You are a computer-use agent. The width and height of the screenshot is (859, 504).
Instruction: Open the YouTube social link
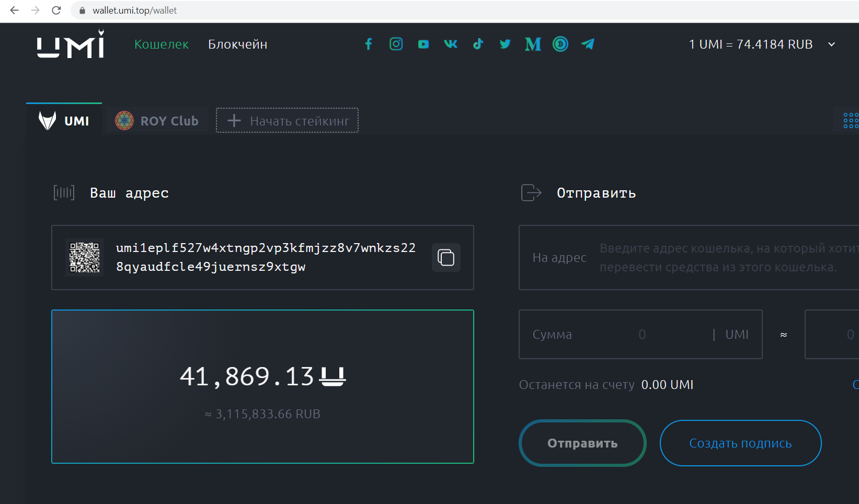coord(423,44)
